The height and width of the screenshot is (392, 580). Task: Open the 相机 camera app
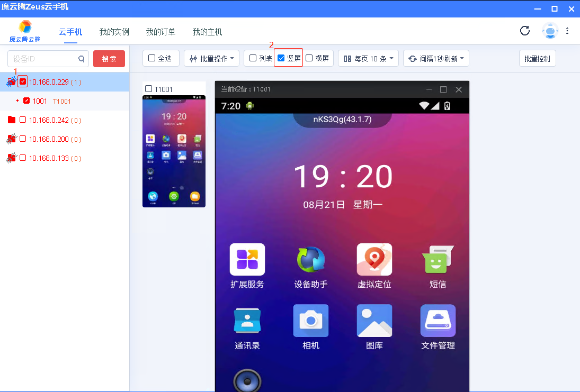tap(311, 321)
